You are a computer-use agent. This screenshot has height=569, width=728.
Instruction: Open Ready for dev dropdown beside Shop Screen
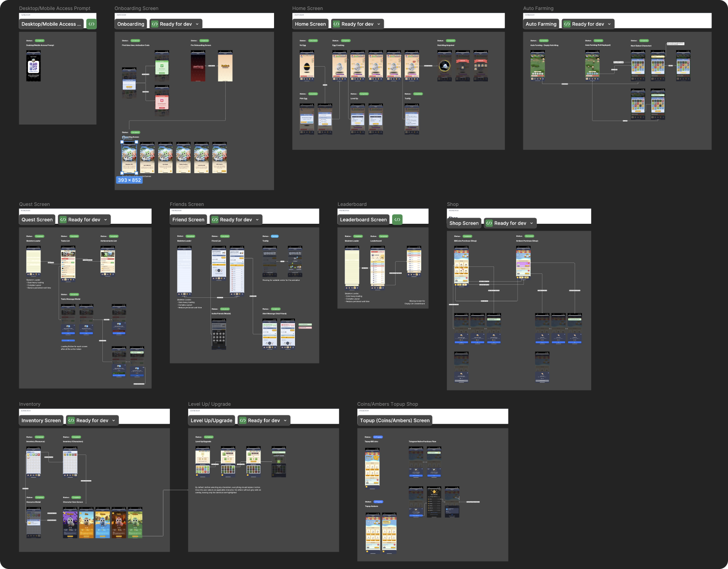coord(510,223)
